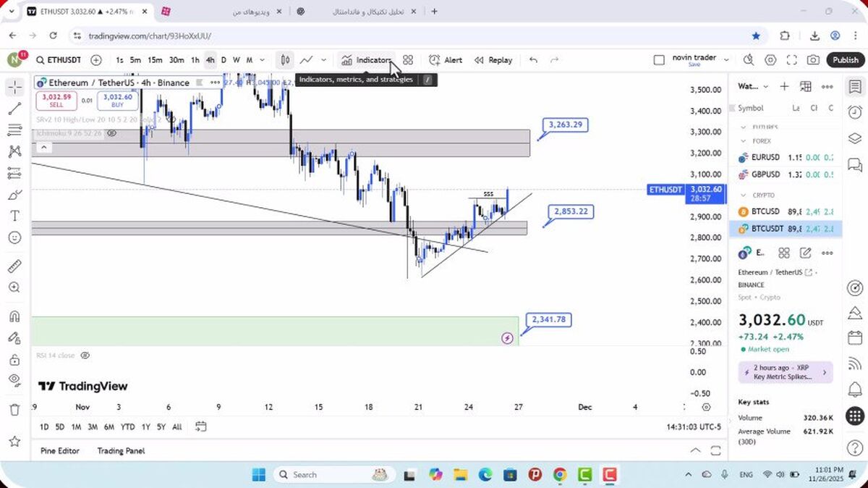Click the compare or add symbol plus icon

coord(96,60)
